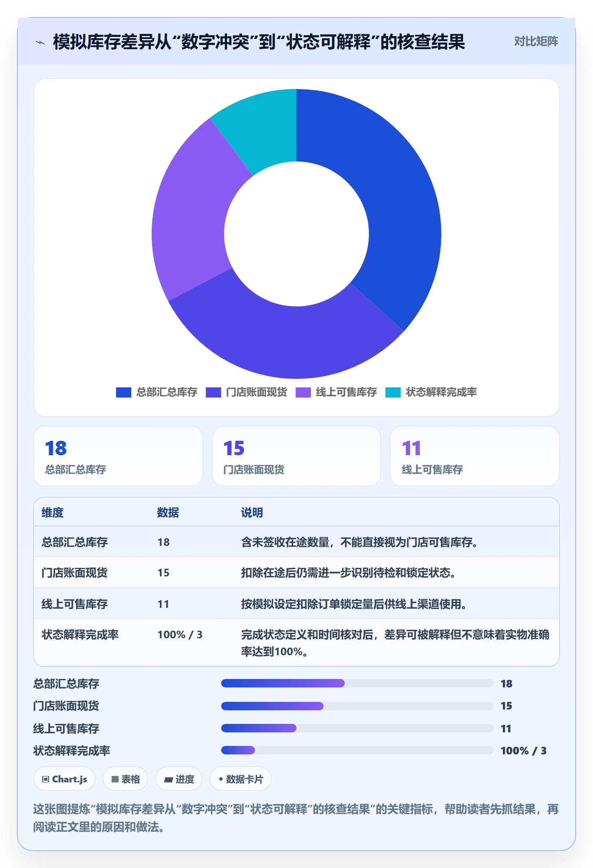Click the table value 100% / 3

click(180, 634)
